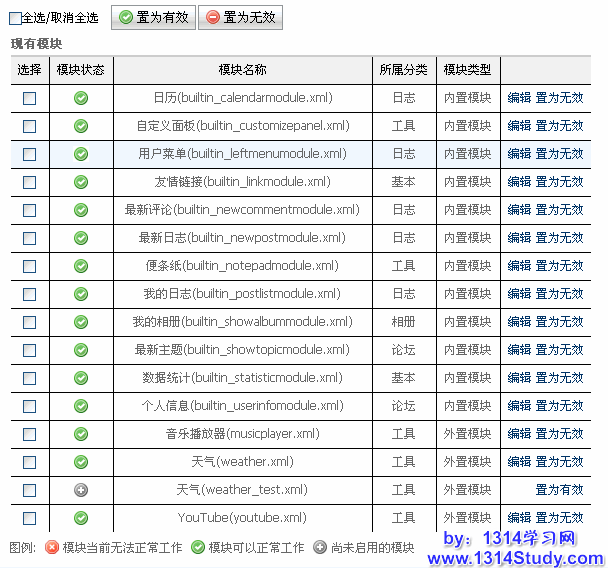Click status icon for 音乐播放器 module
This screenshot has height=568, width=608.
81,434
